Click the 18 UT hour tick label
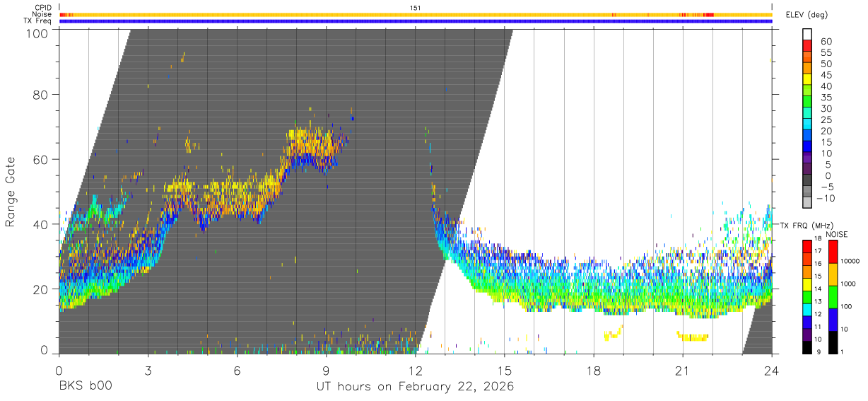The height and width of the screenshot is (401, 868). (x=594, y=370)
